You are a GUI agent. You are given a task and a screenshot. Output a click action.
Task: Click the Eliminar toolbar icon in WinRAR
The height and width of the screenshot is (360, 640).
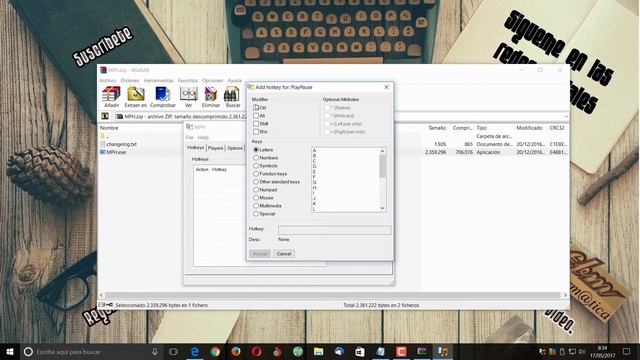[x=211, y=97]
